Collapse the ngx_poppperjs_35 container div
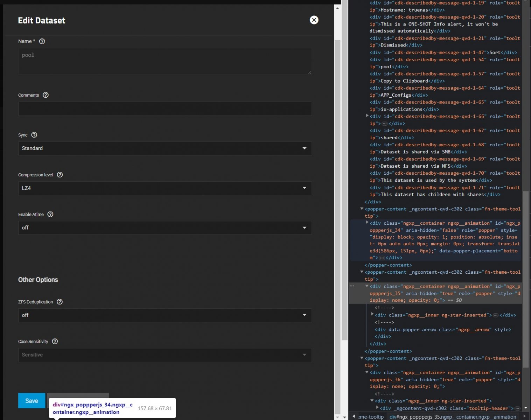The image size is (531, 420). (x=367, y=286)
